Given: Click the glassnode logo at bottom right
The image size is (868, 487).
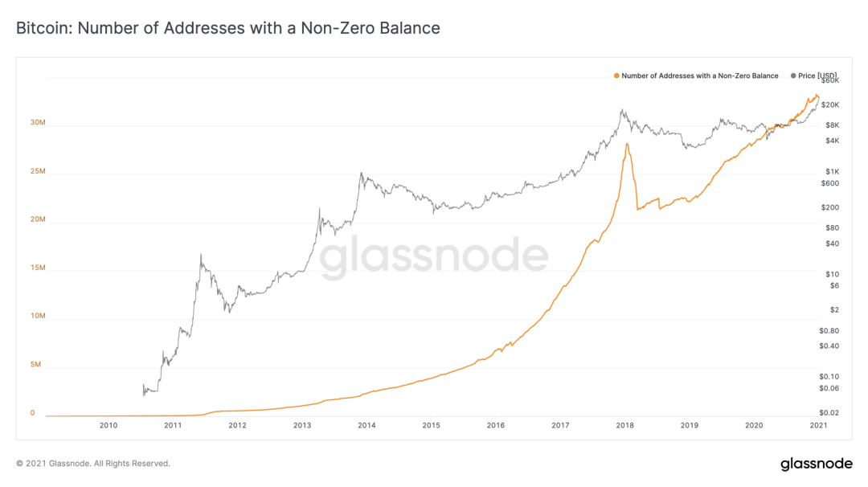Looking at the screenshot, I should 817,464.
